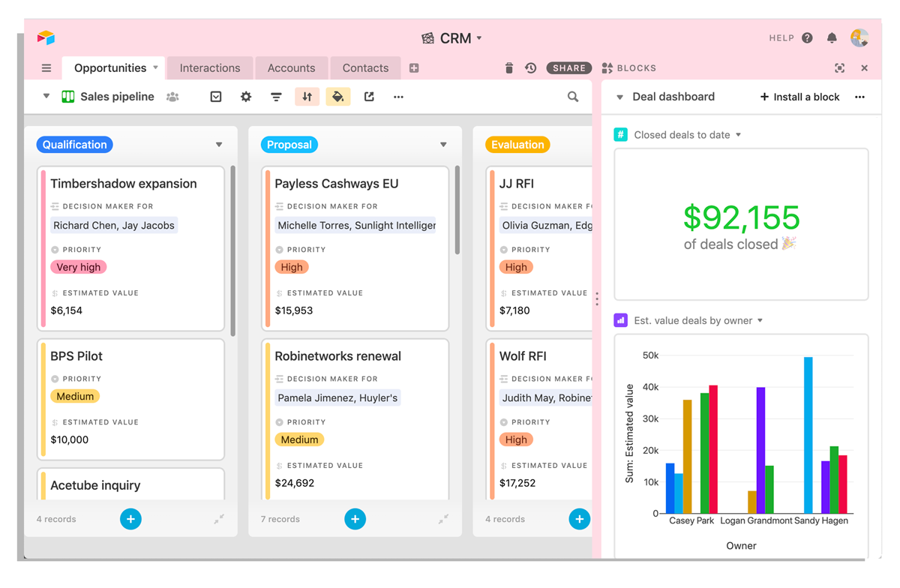Viewport: 900px width, 588px height.
Task: Select the Proposal stack label
Action: pyautogui.click(x=289, y=145)
